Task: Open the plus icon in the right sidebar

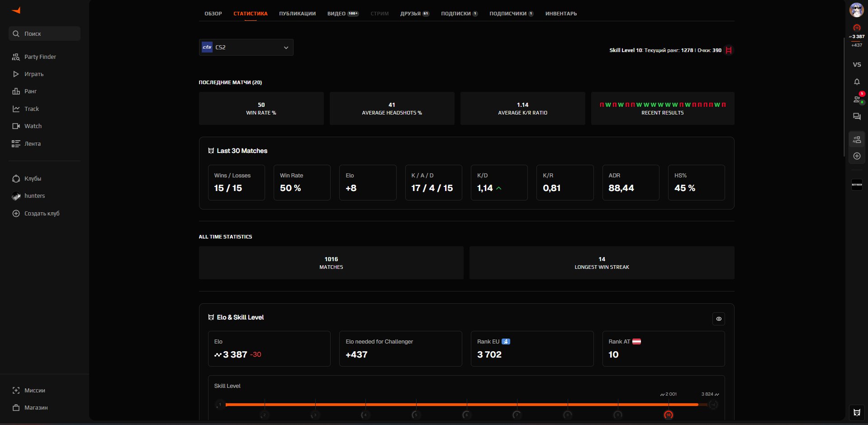Action: 856,156
